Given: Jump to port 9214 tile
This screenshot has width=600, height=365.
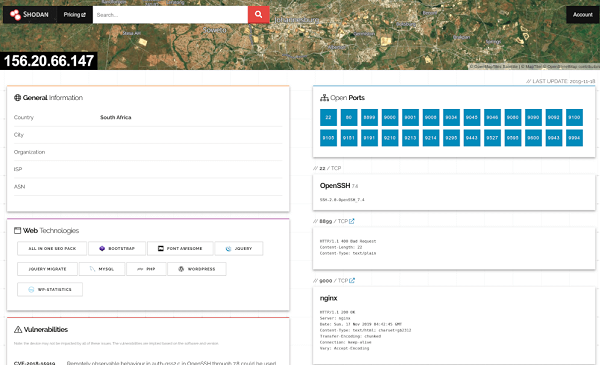Looking at the screenshot, I should [431, 138].
